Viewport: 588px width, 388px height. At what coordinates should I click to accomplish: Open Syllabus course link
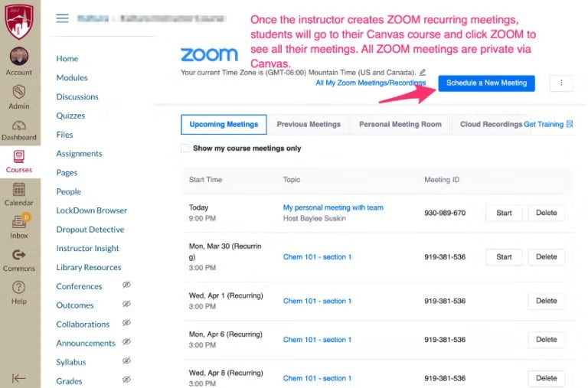71,363
